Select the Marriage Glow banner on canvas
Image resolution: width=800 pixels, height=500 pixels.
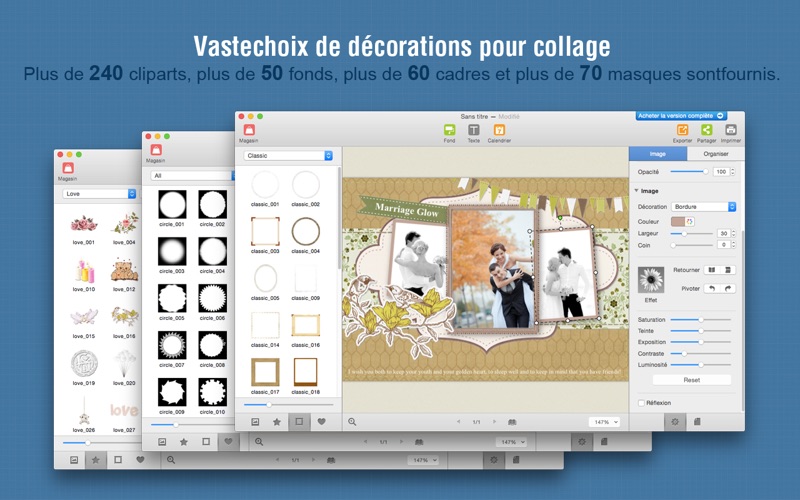pos(403,209)
